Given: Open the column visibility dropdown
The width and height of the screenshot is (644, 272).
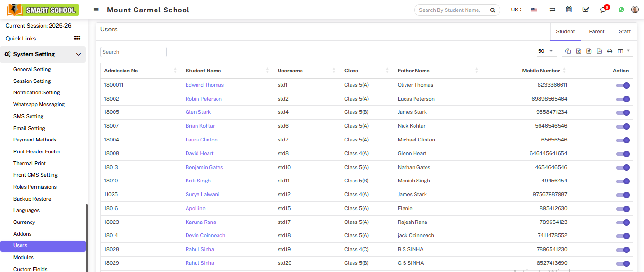Looking at the screenshot, I should point(623,51).
